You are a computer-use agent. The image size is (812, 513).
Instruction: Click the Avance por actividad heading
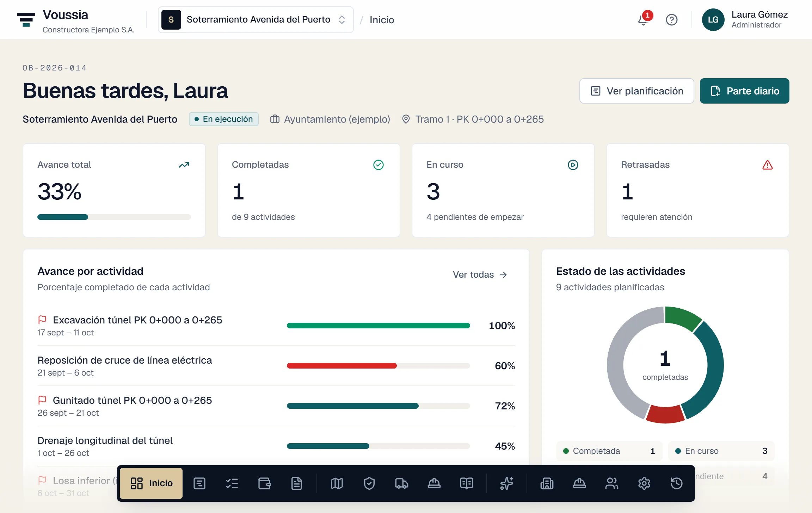tap(90, 271)
